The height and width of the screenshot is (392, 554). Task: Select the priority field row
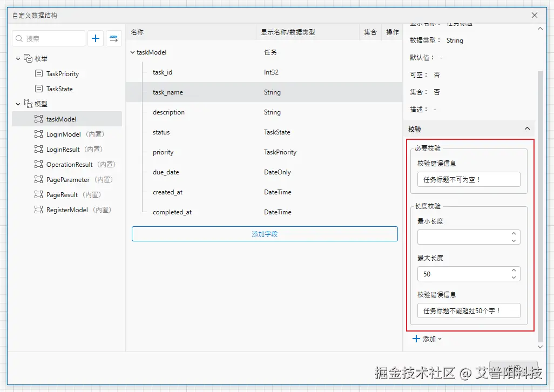pos(264,152)
